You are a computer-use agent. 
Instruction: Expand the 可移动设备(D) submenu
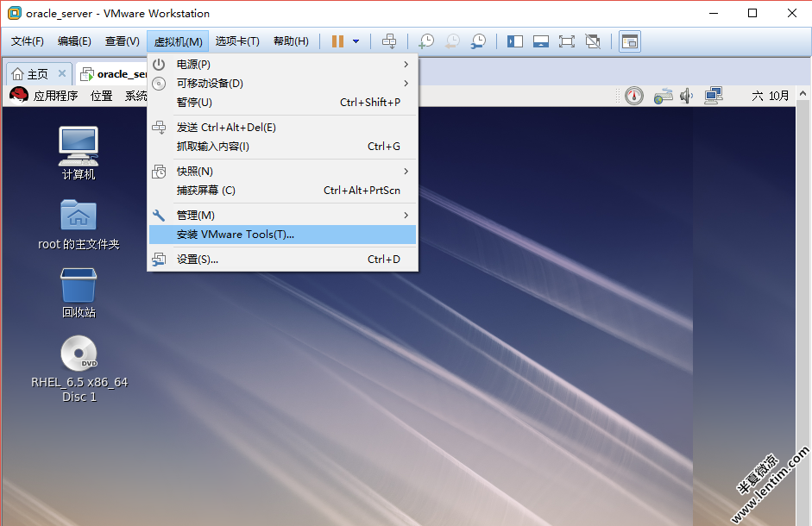tap(282, 84)
